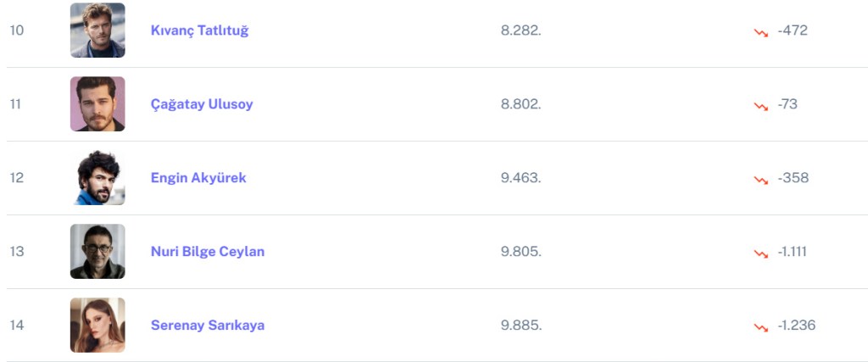Screen dimensions: 868x362
Task: Open the Çağatay Ulusoy name link
Action: click(x=202, y=104)
